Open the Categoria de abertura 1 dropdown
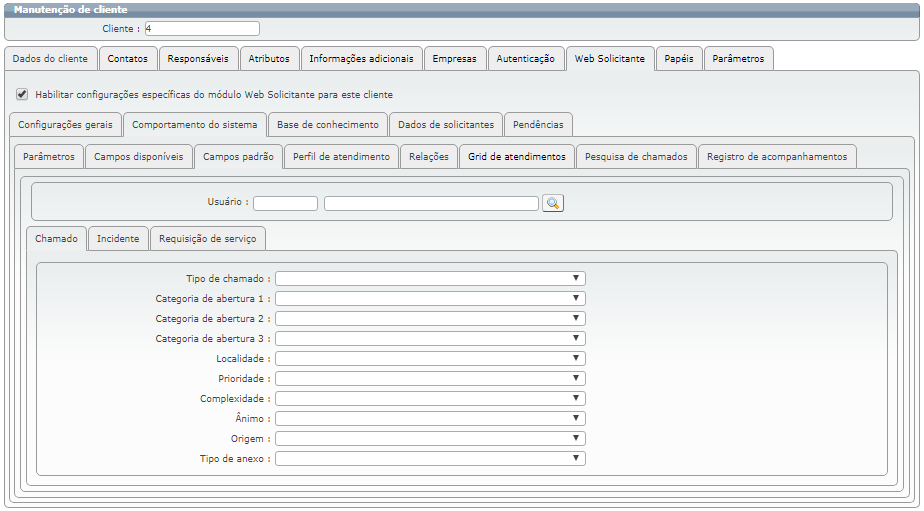924x511 pixels. click(x=430, y=299)
